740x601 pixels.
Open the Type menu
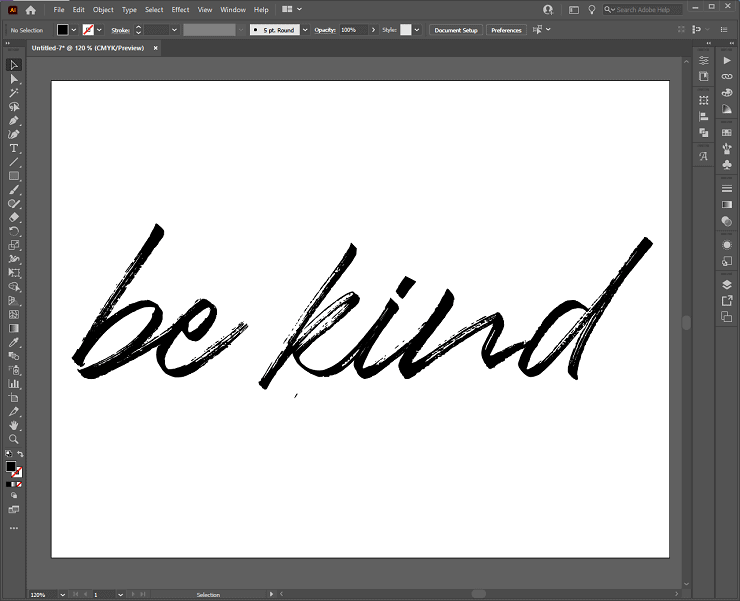pos(129,9)
